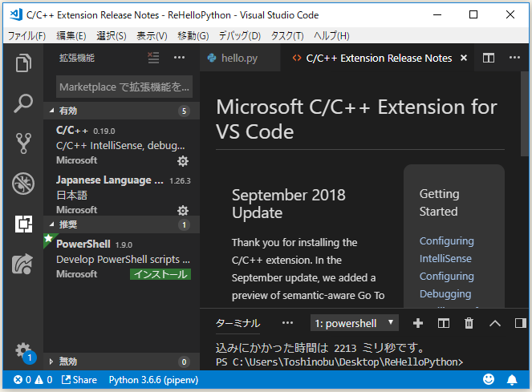
Task: Open Configuring IntelliSense link
Action: coord(446,249)
